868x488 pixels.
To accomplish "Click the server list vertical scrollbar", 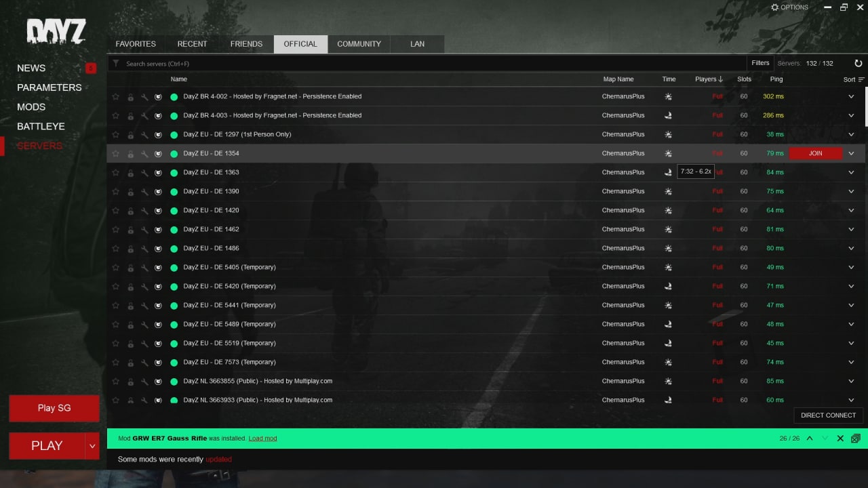I will coord(865,106).
